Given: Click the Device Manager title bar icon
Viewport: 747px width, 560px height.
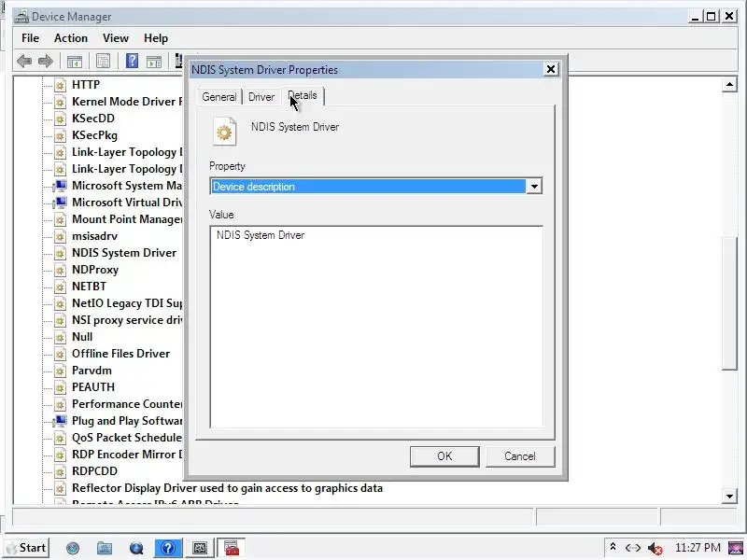Looking at the screenshot, I should point(21,17).
